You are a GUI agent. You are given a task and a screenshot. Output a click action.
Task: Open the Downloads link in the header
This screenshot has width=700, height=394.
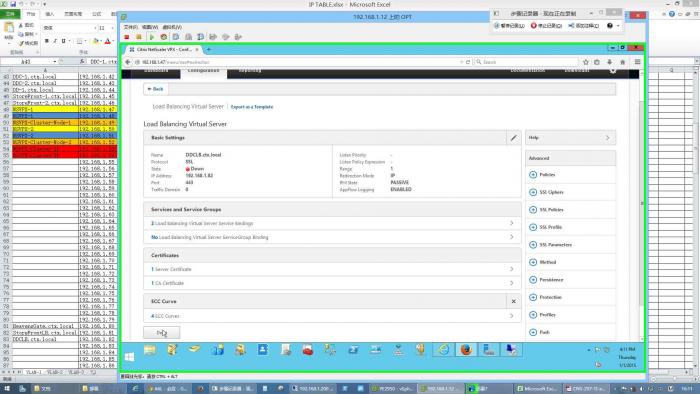point(576,71)
